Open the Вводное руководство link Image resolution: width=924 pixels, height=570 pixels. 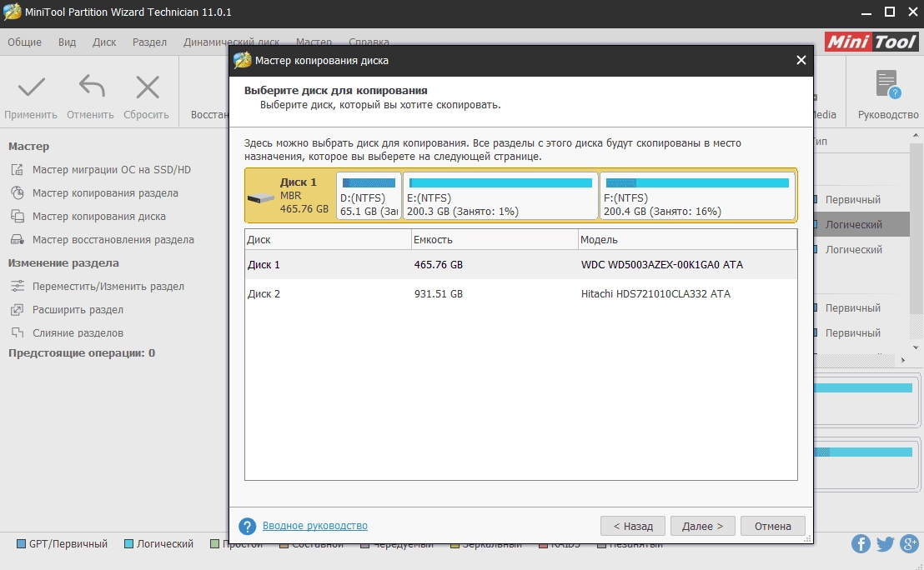pyautogui.click(x=315, y=526)
